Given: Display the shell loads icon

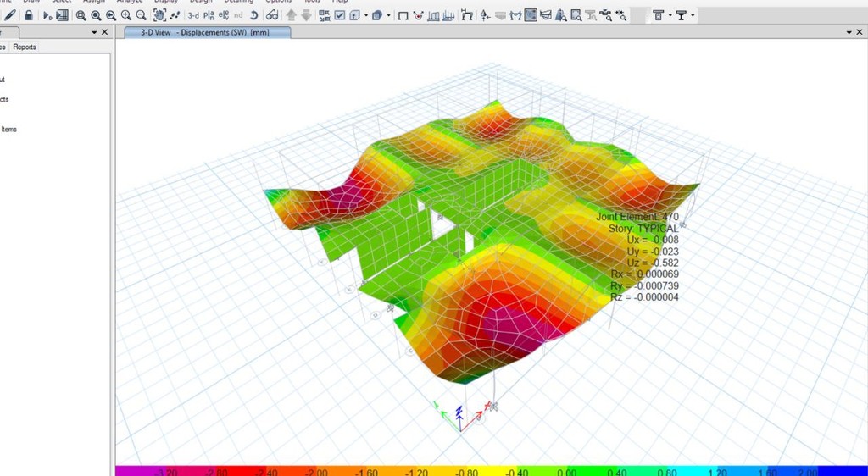Looking at the screenshot, I should (448, 15).
